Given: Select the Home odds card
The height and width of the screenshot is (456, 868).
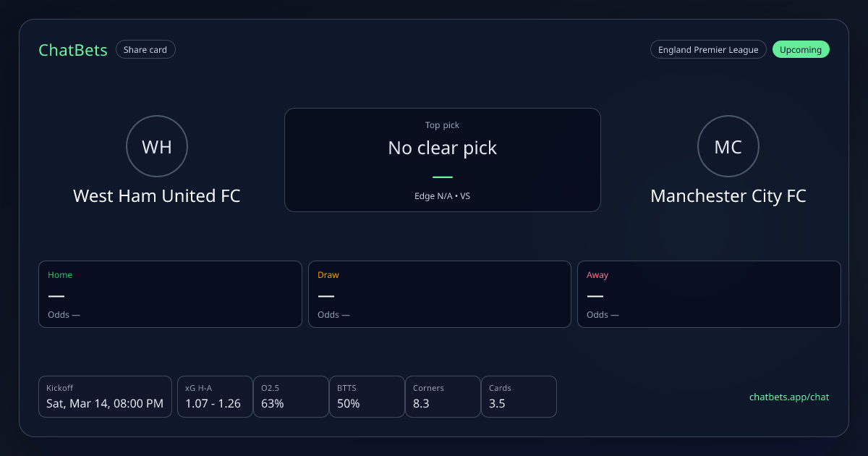Looking at the screenshot, I should (170, 294).
